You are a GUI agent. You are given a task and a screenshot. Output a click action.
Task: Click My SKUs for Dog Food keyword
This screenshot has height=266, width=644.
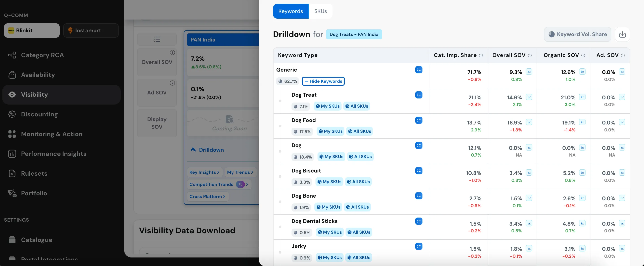330,131
